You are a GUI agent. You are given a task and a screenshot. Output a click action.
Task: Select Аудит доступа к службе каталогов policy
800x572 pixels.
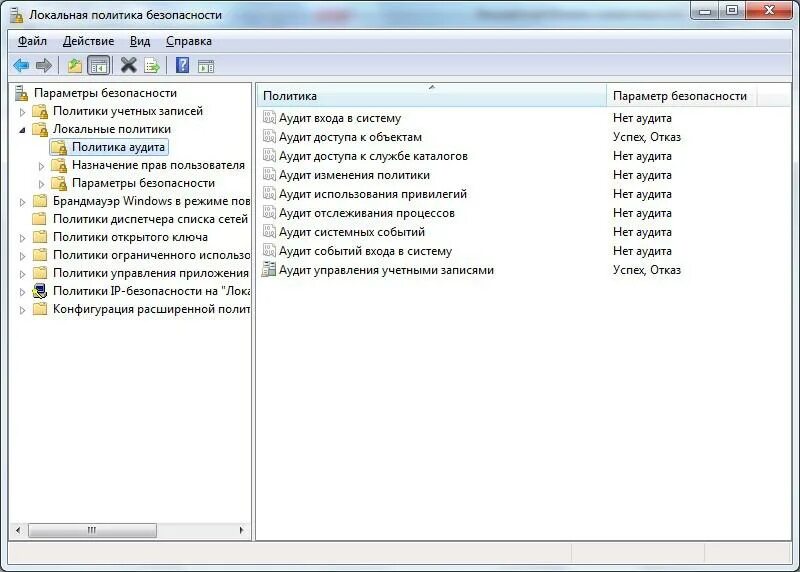(373, 156)
